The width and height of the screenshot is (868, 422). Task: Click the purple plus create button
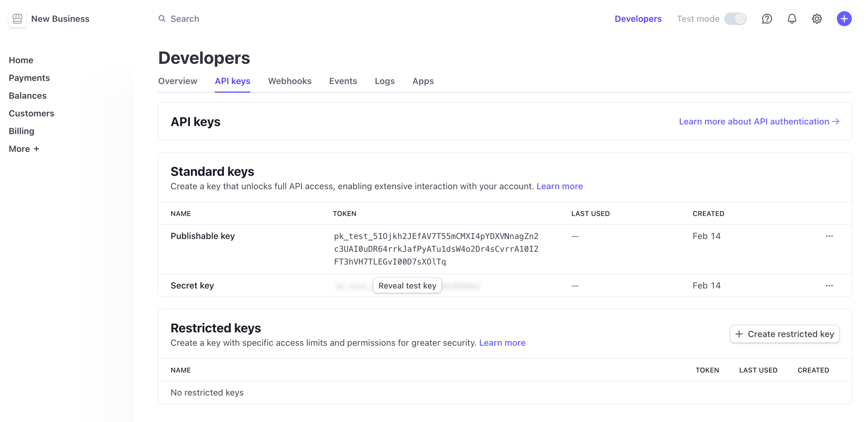click(x=844, y=19)
